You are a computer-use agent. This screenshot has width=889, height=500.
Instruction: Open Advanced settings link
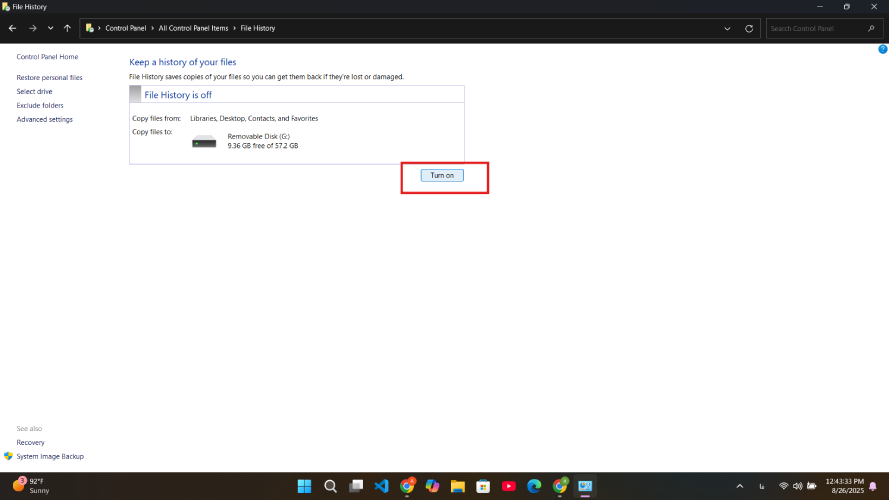coord(44,119)
